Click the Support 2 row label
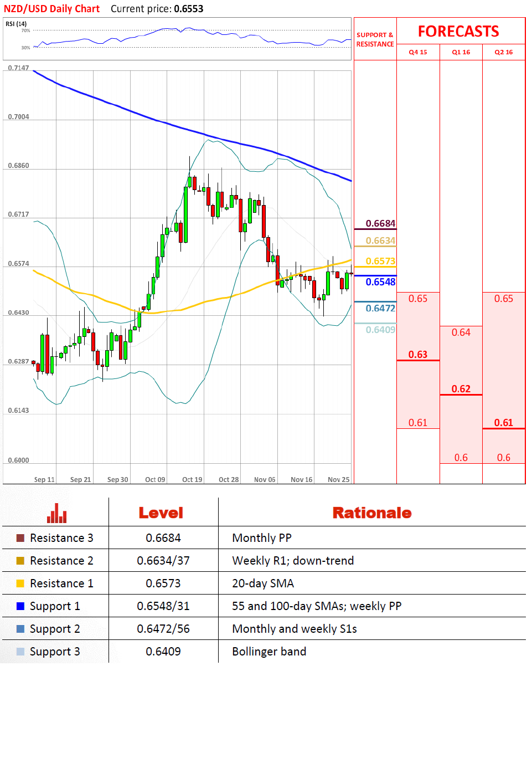Viewport: 532px width, 758px height. [55, 629]
